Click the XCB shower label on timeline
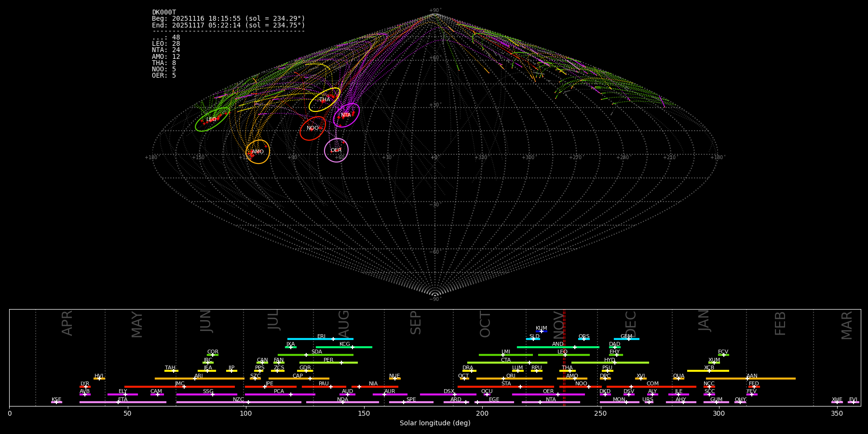 (x=709, y=368)
